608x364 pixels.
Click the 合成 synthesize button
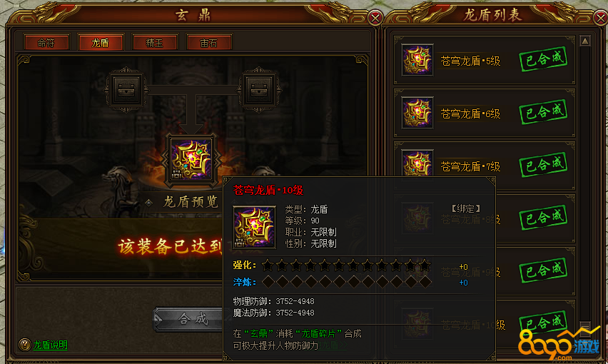pos(188,320)
